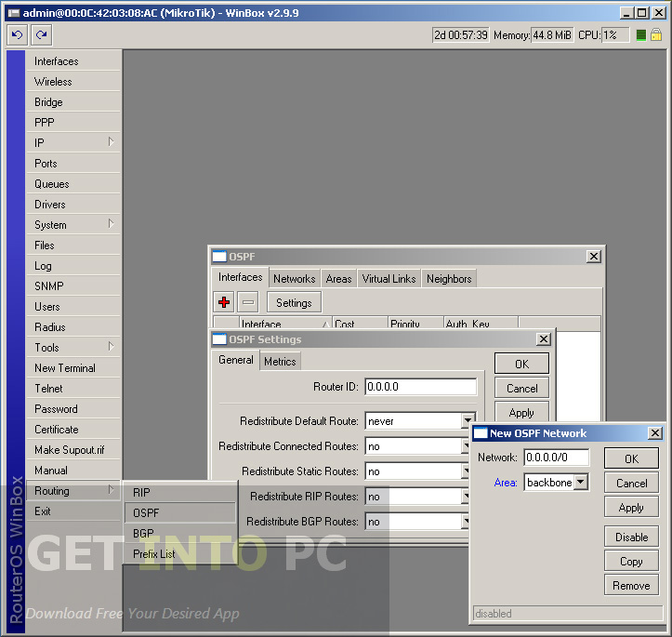This screenshot has width=672, height=637.
Task: Click Cancel in New OSPF Network
Action: 631,484
